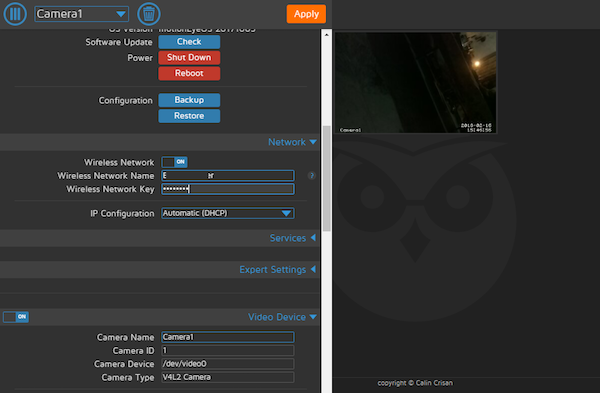Click the scrollbar up arrow
600x393 pixels.
pyautogui.click(x=326, y=34)
